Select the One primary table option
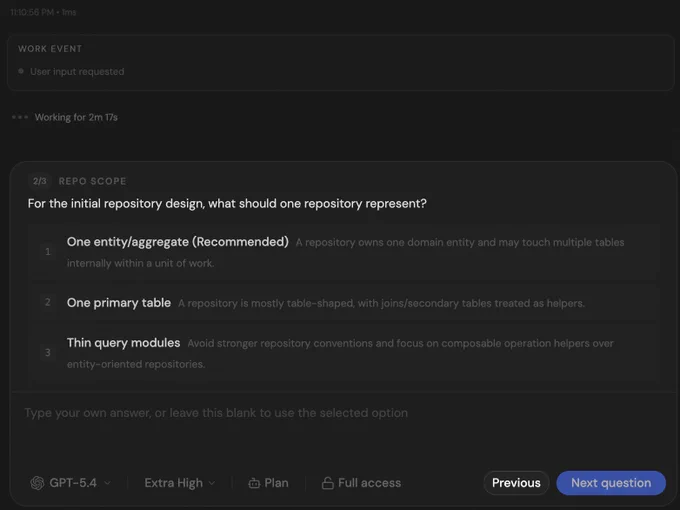This screenshot has width=680, height=510. click(344, 303)
